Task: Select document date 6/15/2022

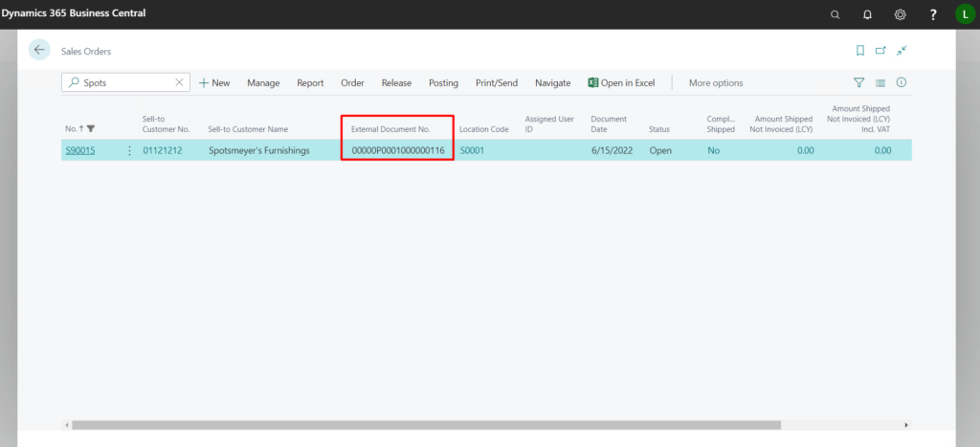Action: coord(612,150)
